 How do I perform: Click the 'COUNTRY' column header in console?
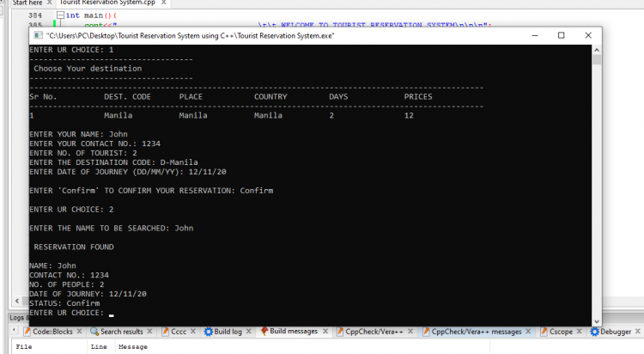pos(270,96)
